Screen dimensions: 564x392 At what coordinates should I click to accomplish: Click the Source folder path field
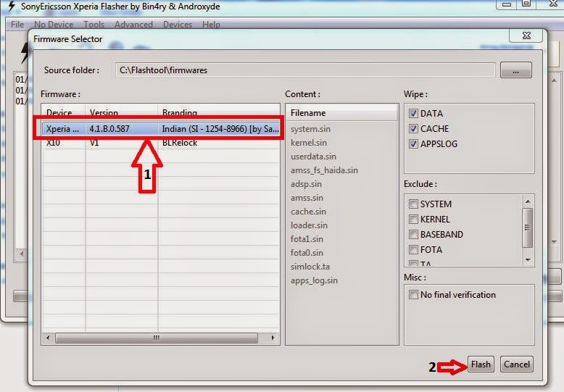click(305, 70)
